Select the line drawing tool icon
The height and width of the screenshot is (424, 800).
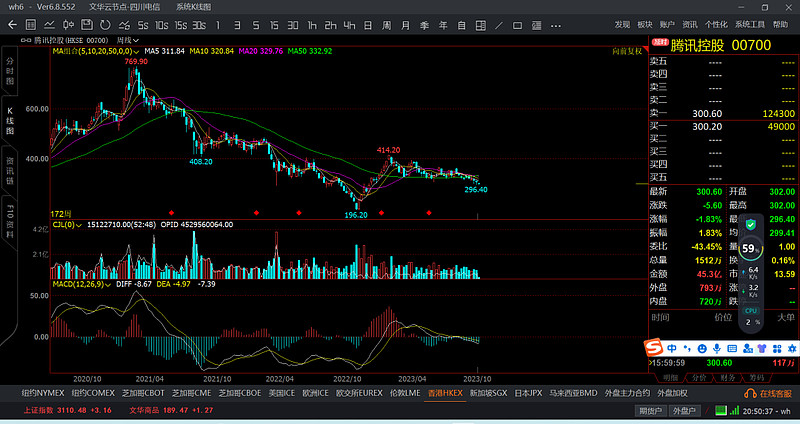[x=499, y=25]
